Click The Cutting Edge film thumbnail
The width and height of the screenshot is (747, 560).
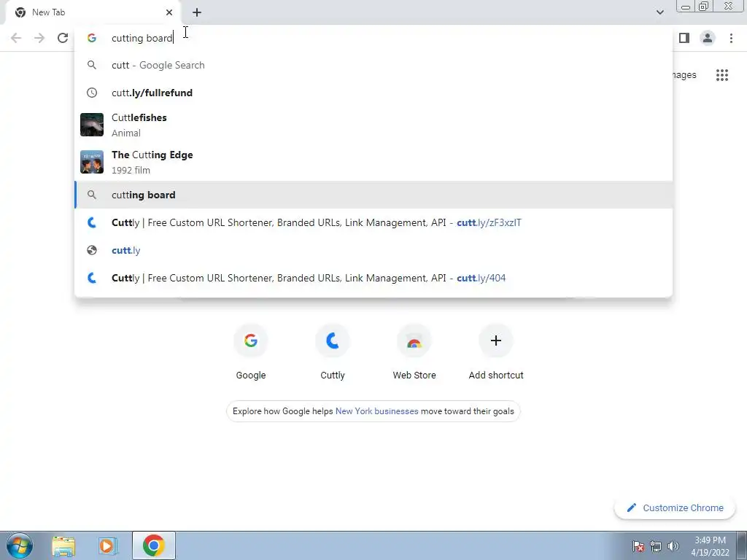(x=92, y=162)
